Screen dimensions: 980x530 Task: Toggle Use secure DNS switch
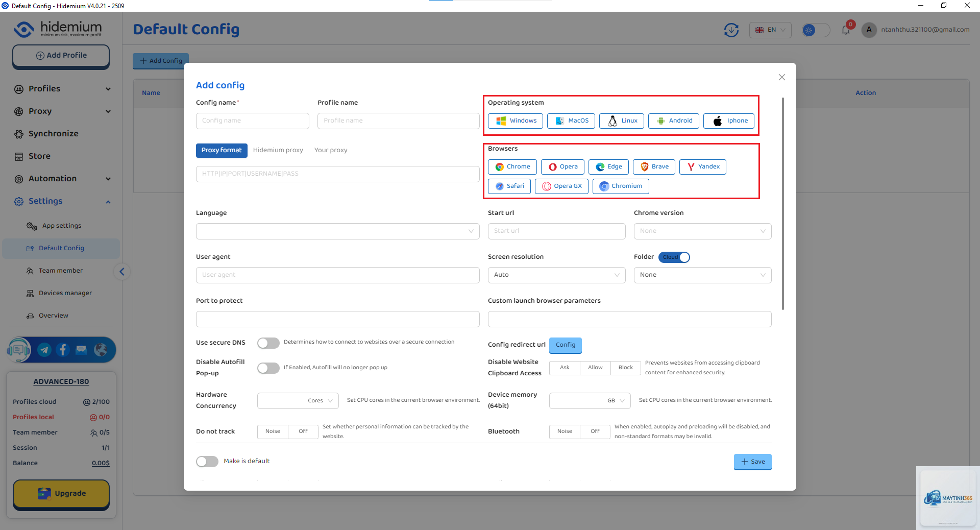[268, 343]
